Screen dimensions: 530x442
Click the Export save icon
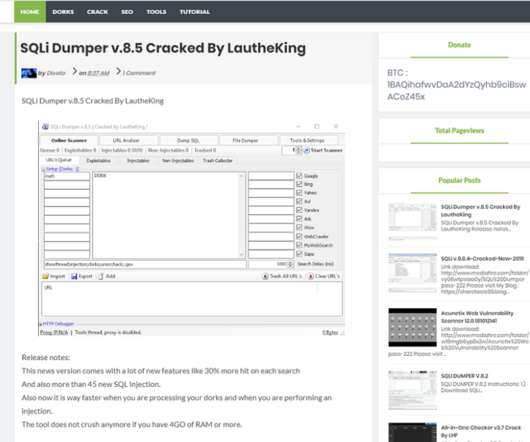click(74, 276)
